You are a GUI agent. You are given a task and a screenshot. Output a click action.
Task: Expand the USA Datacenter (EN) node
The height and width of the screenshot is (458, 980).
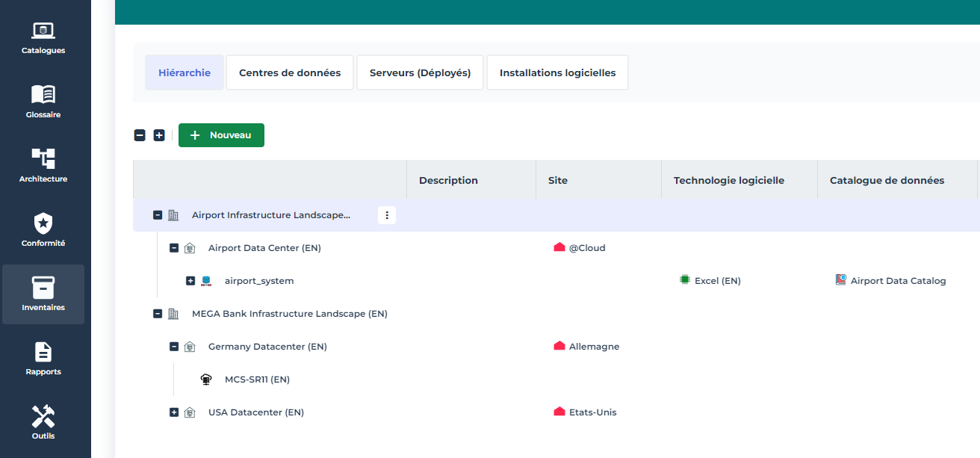(x=174, y=412)
